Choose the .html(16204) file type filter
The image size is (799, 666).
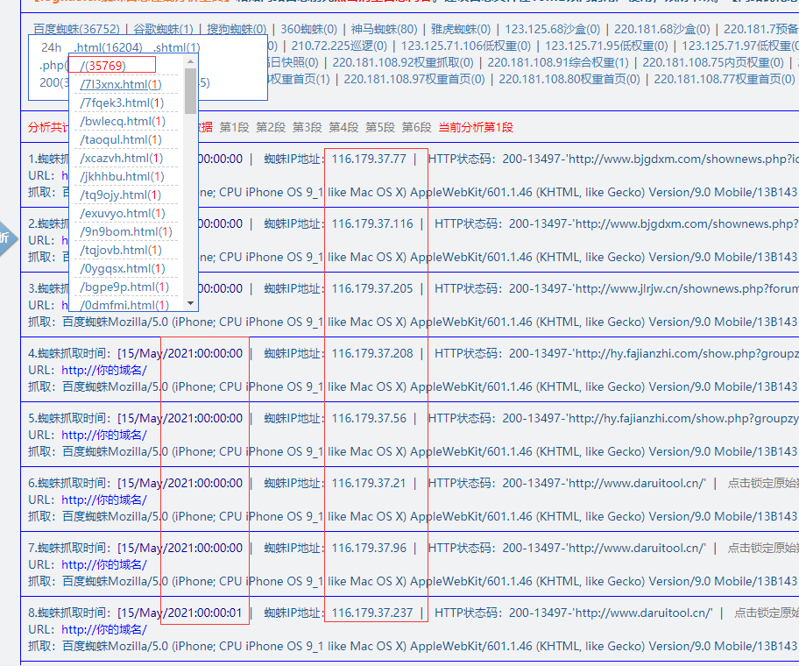(108, 47)
